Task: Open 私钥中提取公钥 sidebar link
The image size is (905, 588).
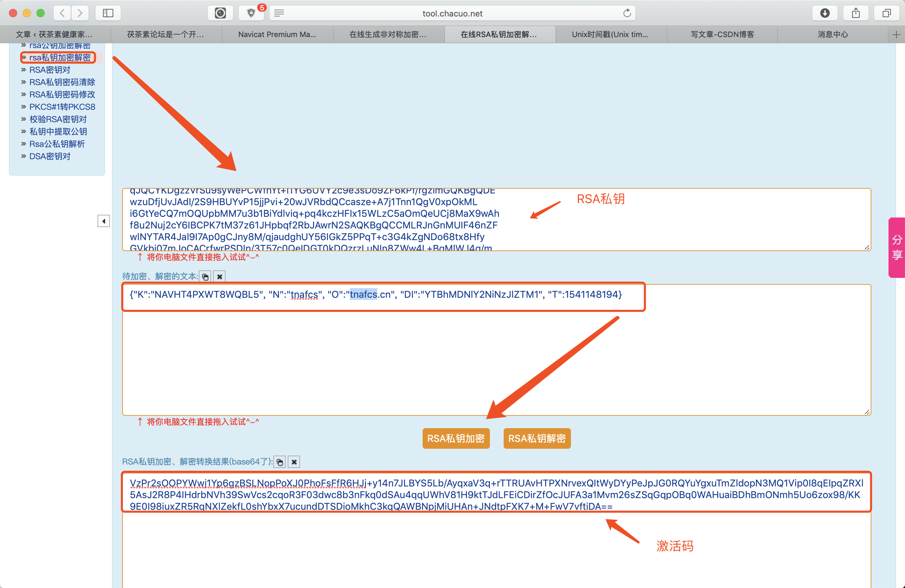Action: point(58,132)
